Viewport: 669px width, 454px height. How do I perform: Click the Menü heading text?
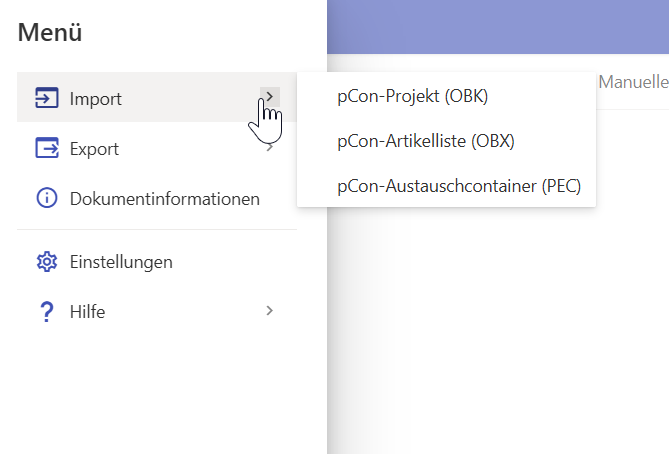(x=50, y=32)
